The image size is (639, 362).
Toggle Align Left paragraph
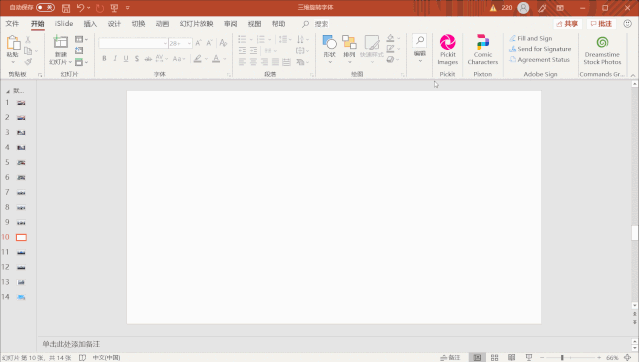point(242,62)
